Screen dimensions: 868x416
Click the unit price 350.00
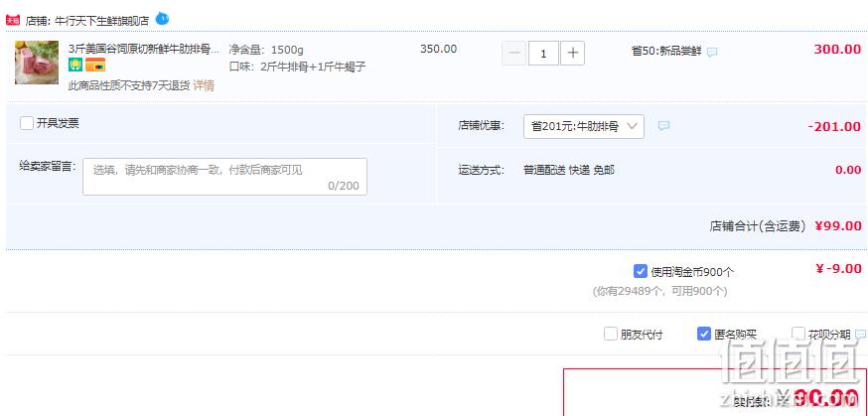pyautogui.click(x=438, y=49)
